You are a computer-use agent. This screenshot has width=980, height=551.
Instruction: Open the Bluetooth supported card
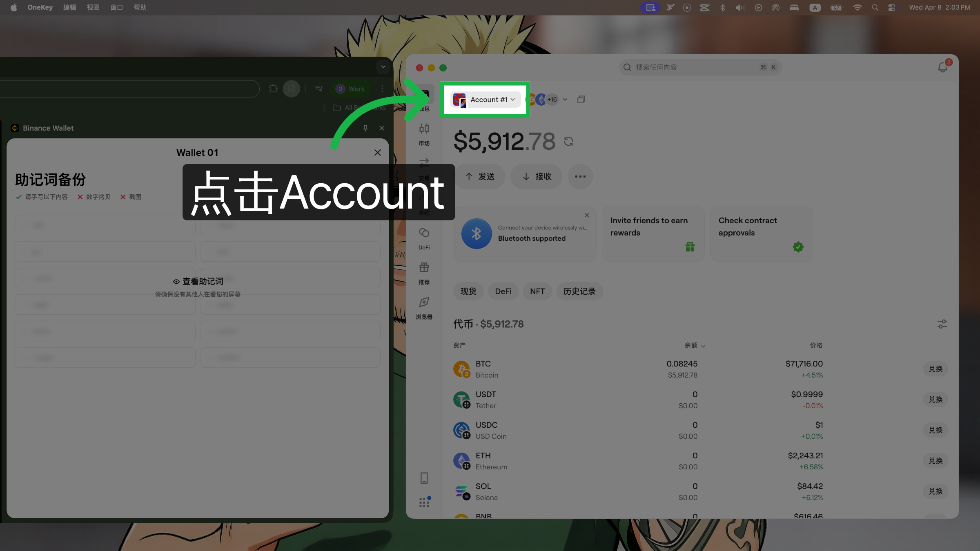524,233
